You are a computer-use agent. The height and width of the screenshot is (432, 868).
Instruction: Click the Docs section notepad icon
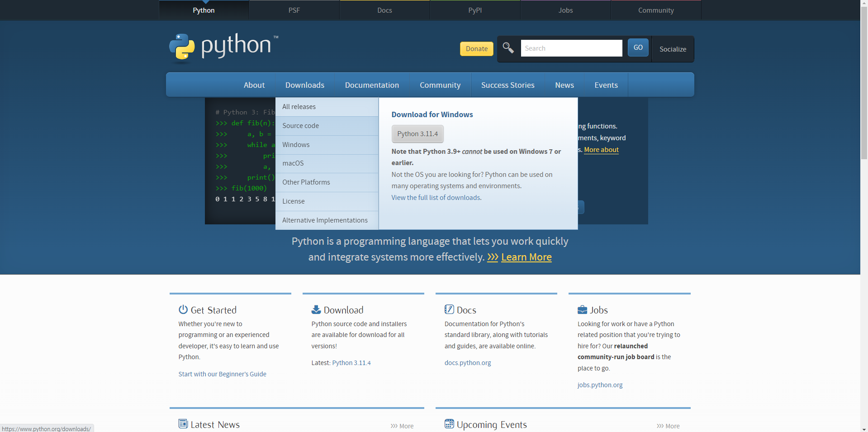449,309
